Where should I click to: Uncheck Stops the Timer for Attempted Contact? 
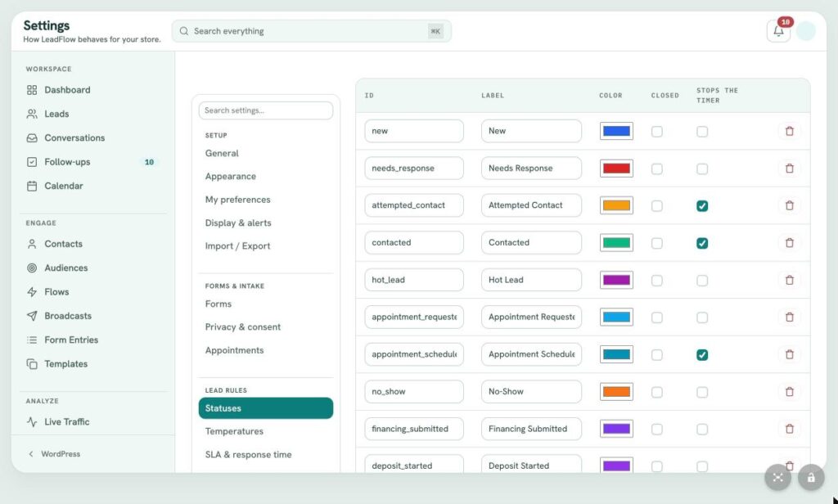[x=702, y=205]
